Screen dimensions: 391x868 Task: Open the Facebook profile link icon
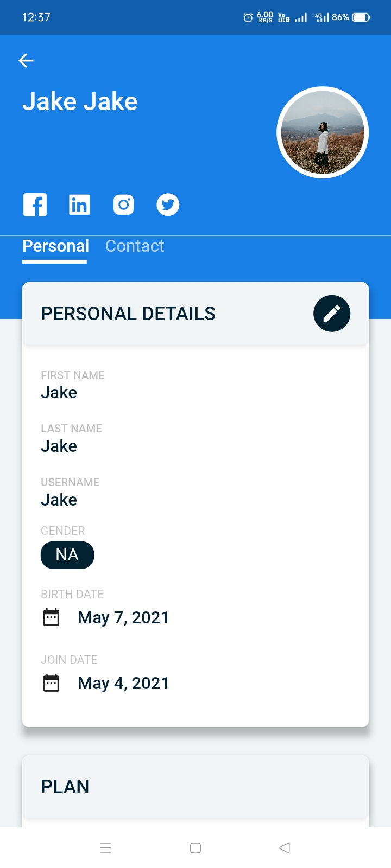pos(35,205)
